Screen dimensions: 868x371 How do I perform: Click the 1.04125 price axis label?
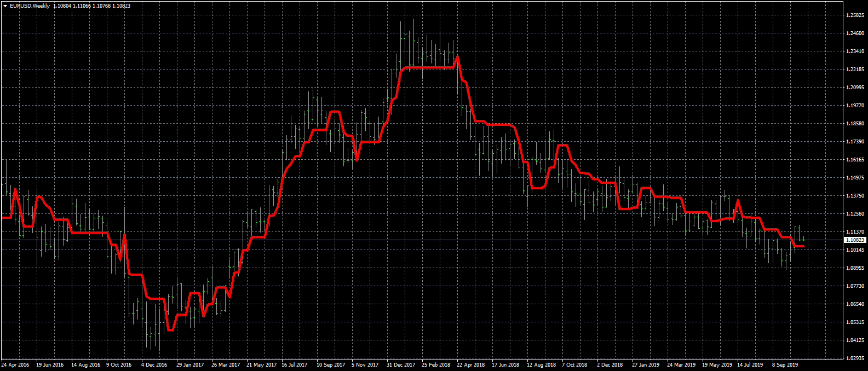click(855, 340)
